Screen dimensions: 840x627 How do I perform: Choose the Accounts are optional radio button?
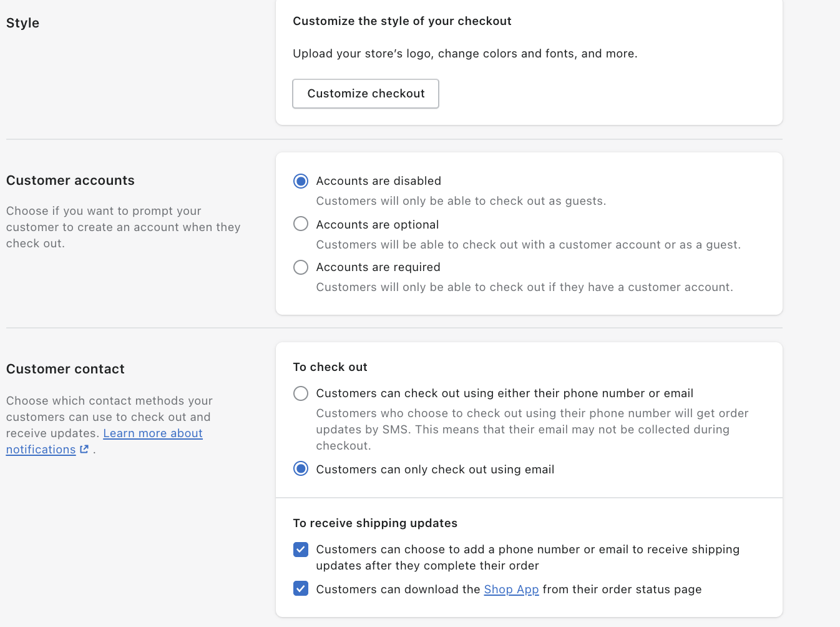(x=301, y=224)
